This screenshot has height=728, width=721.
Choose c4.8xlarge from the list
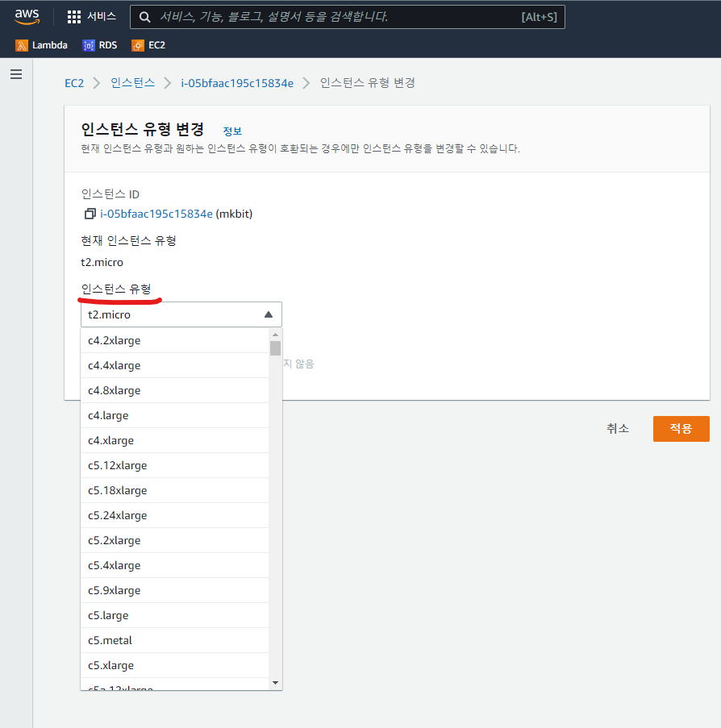point(175,390)
